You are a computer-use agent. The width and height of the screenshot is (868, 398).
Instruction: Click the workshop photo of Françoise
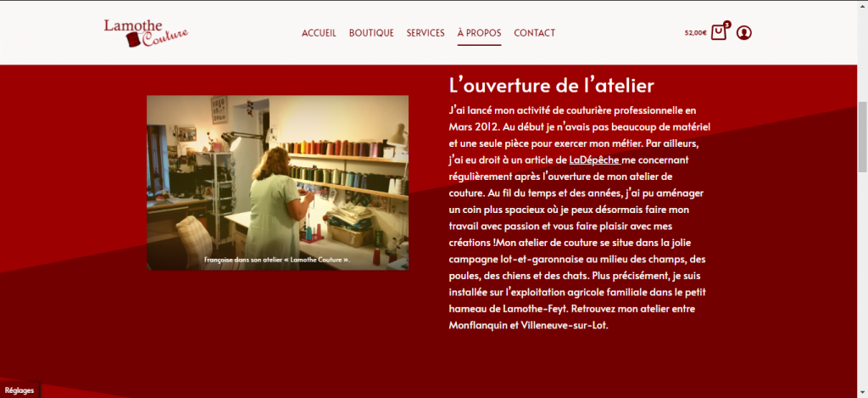(x=277, y=182)
